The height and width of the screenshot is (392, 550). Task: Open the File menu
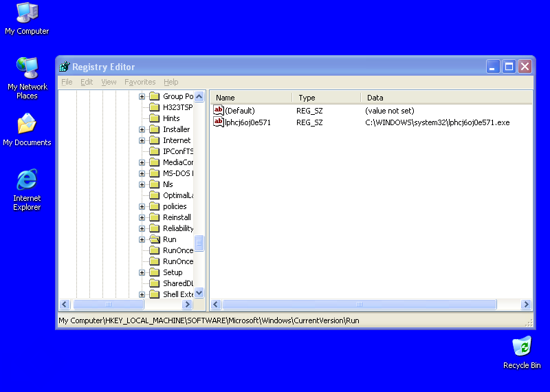[x=67, y=82]
